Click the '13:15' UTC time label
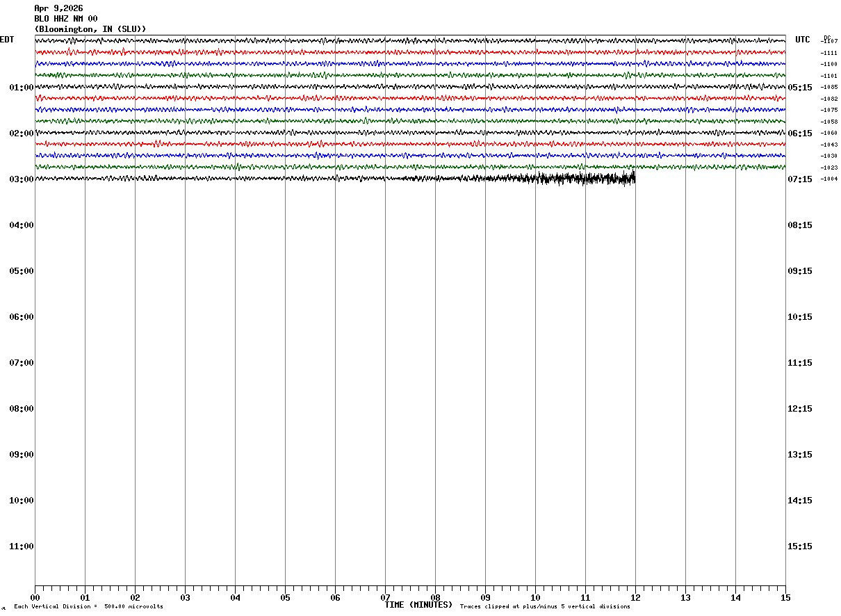 [x=800, y=455]
